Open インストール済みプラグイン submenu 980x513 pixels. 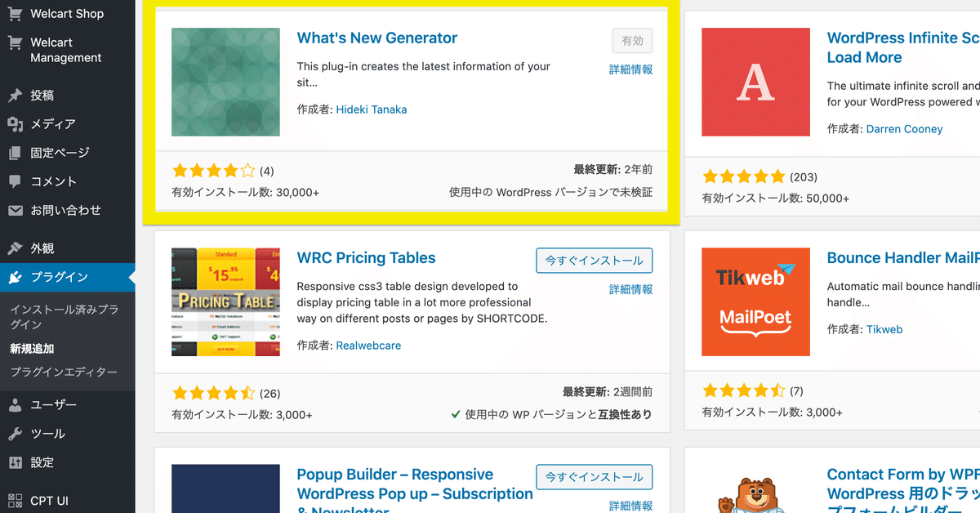tap(64, 317)
